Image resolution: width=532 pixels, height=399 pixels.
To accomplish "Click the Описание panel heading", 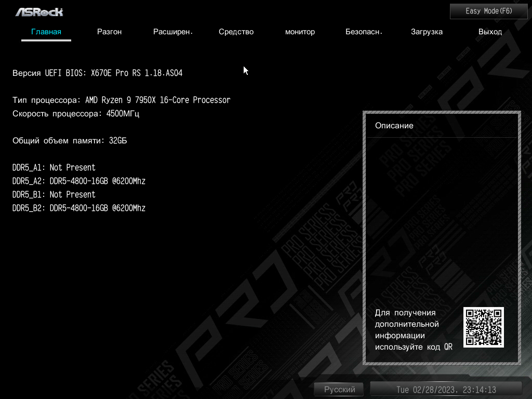I will 394,126.
